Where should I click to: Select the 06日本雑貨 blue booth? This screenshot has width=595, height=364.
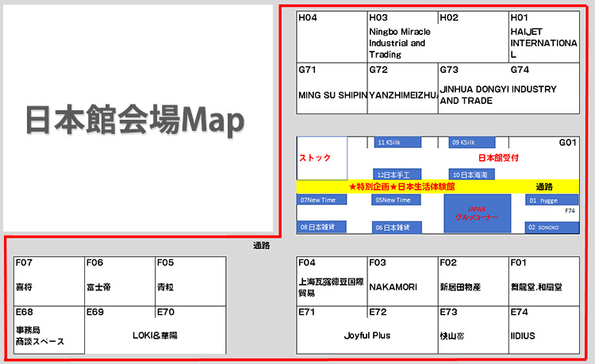coord(397,228)
